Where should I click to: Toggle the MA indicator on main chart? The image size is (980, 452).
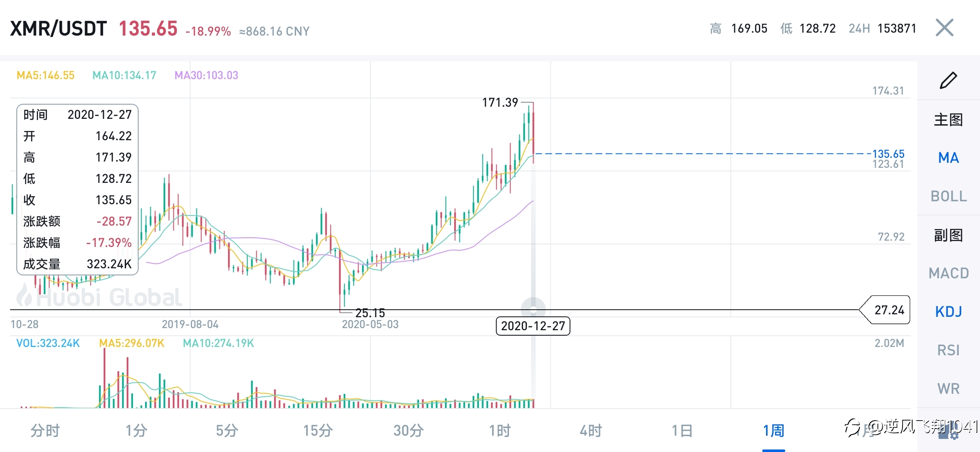pyautogui.click(x=948, y=158)
